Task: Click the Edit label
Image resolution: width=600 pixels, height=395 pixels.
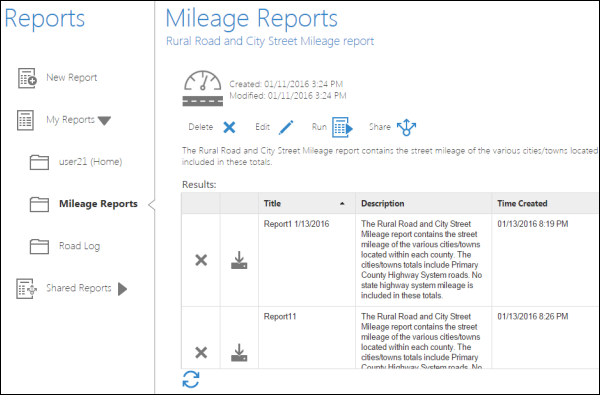Action: point(262,127)
